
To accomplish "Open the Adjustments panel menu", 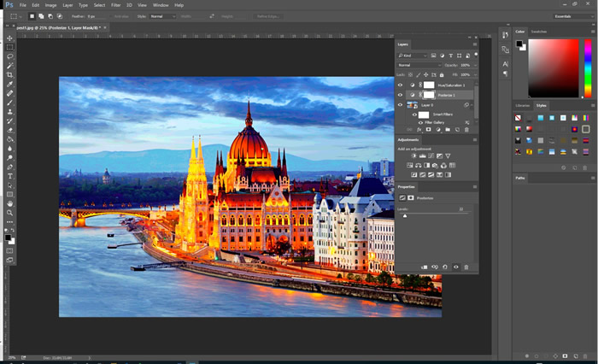I will coord(475,139).
